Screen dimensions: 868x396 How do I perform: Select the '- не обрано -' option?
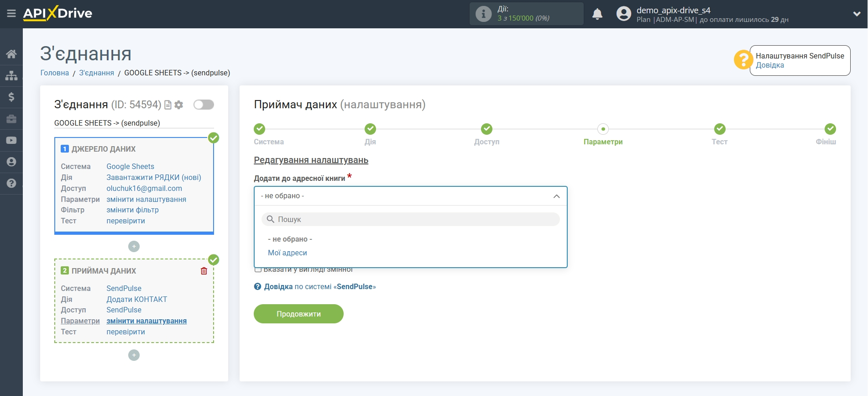pos(290,239)
